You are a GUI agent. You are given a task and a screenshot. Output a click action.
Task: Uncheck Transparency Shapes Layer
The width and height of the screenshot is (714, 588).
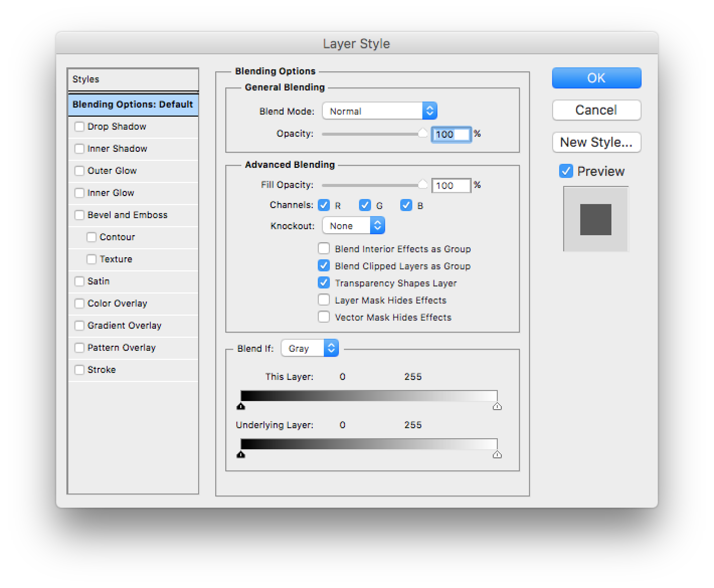click(324, 283)
